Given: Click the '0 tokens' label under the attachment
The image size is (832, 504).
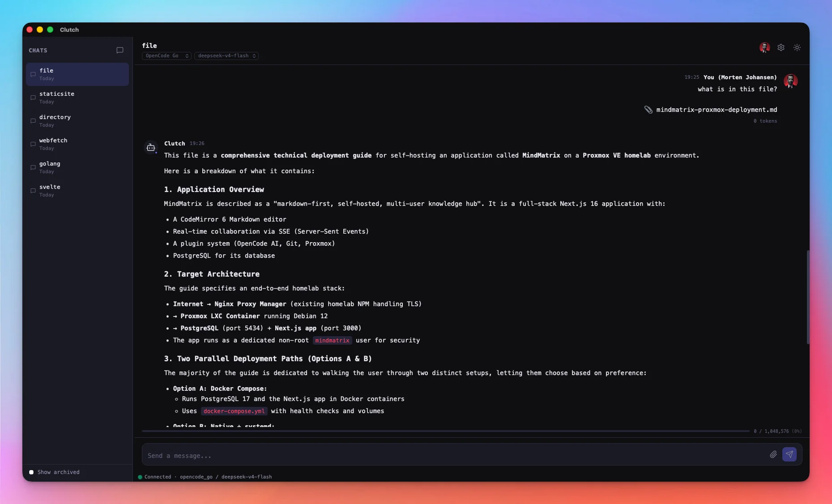Looking at the screenshot, I should 765,121.
